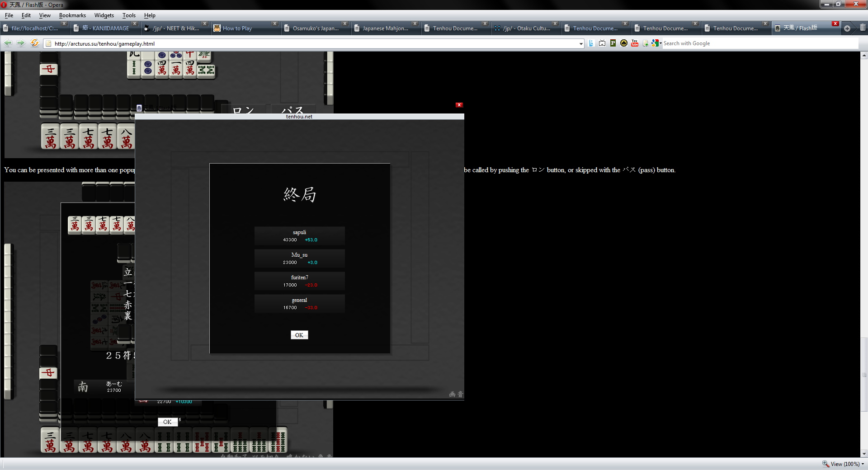Screen dimensions: 868x470
Task: Switch to the KANJIDAMAGE tab
Action: pos(106,28)
